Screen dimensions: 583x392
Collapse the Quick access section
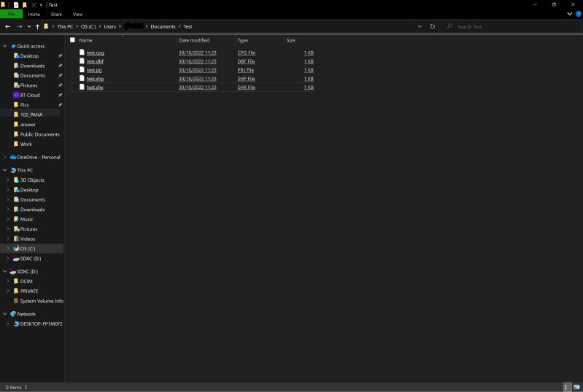click(x=5, y=46)
